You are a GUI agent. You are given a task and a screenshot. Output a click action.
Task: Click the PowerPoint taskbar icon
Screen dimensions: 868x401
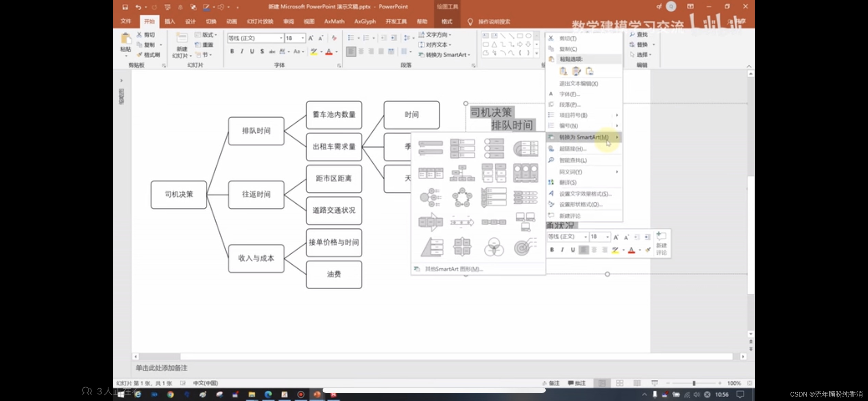pyautogui.click(x=317, y=394)
